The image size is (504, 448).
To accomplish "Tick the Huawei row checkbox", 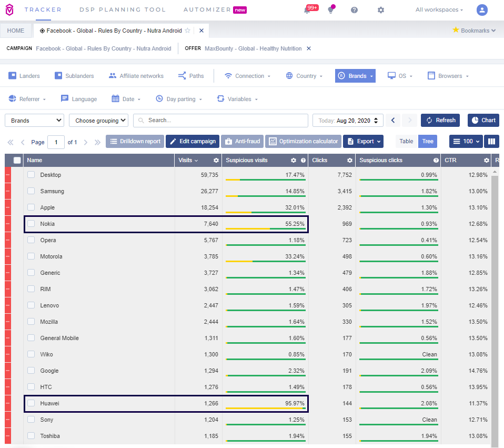I will (31, 403).
